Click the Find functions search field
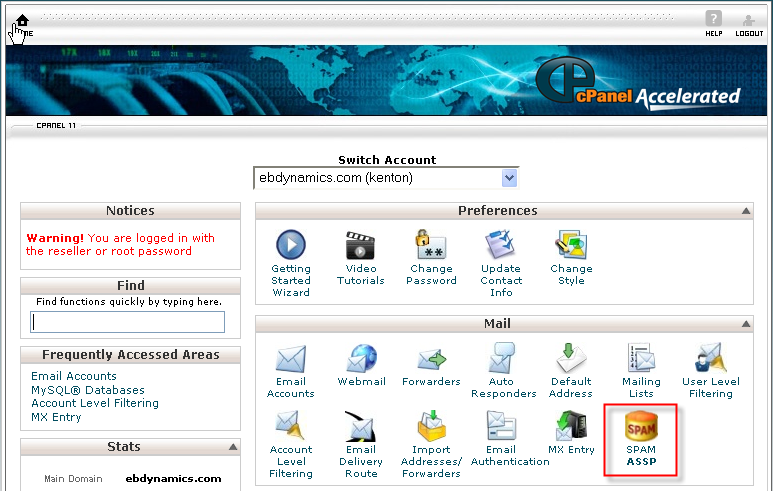This screenshot has width=773, height=491. tap(128, 322)
